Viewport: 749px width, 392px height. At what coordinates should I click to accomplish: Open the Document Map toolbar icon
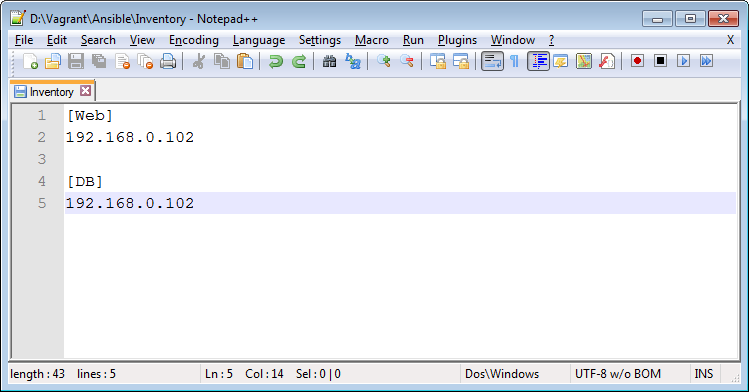pos(584,61)
